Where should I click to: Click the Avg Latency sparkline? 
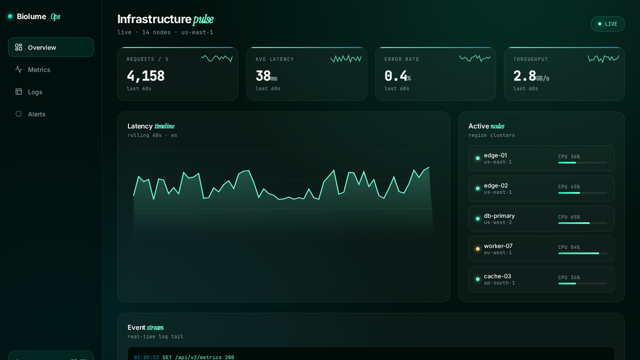coord(346,59)
